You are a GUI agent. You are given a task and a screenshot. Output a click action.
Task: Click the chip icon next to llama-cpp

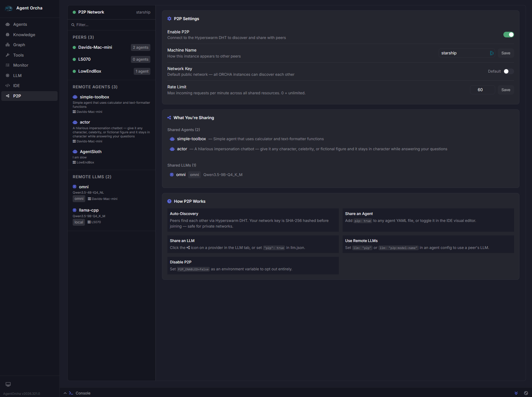(x=75, y=210)
